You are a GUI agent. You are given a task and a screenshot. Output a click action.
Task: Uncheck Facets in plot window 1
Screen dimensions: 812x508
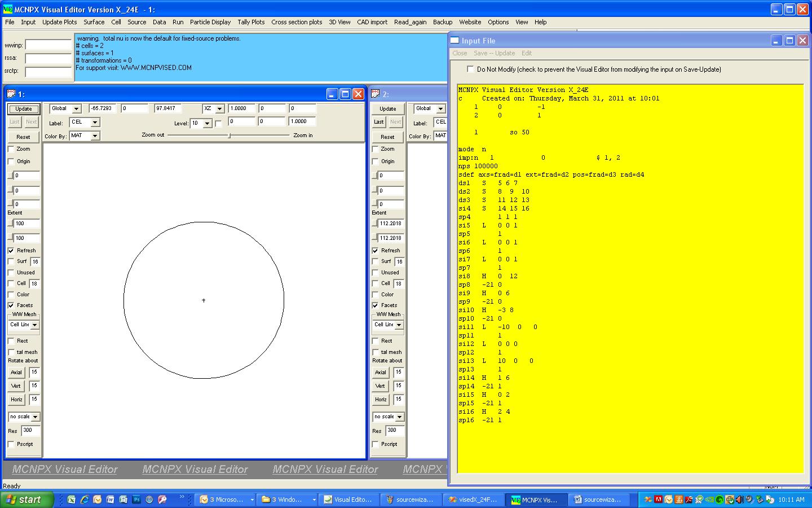tap(11, 305)
